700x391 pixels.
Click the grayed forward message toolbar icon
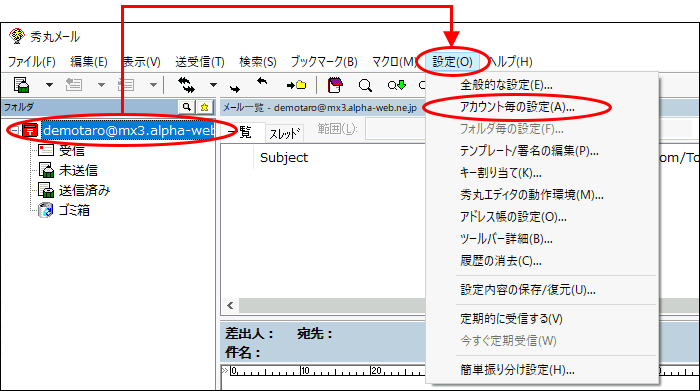click(126, 84)
